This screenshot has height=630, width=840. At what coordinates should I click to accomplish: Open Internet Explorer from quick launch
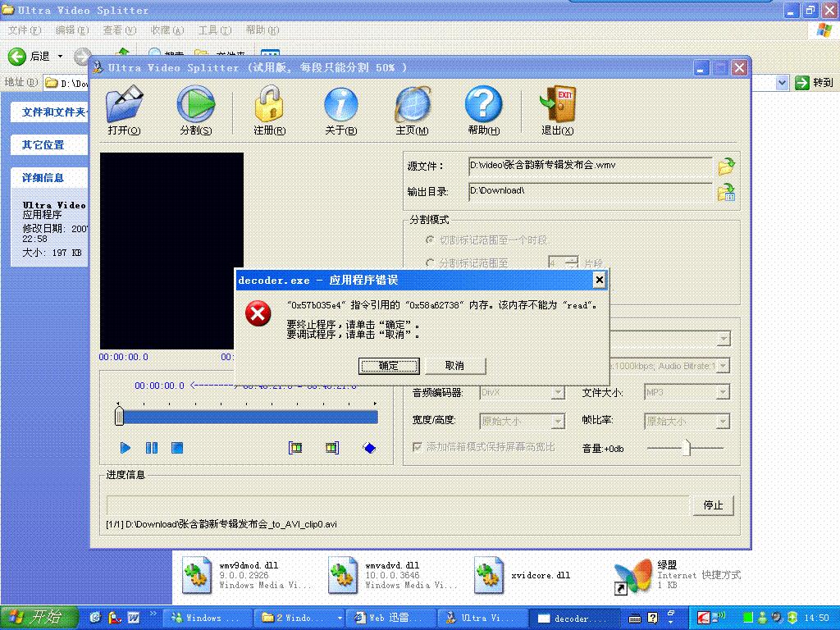tap(96, 618)
